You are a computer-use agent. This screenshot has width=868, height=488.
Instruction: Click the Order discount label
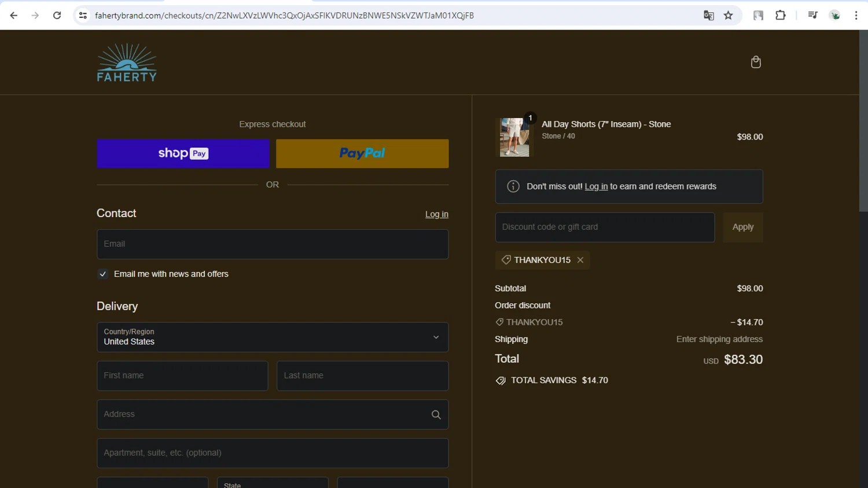click(x=523, y=305)
